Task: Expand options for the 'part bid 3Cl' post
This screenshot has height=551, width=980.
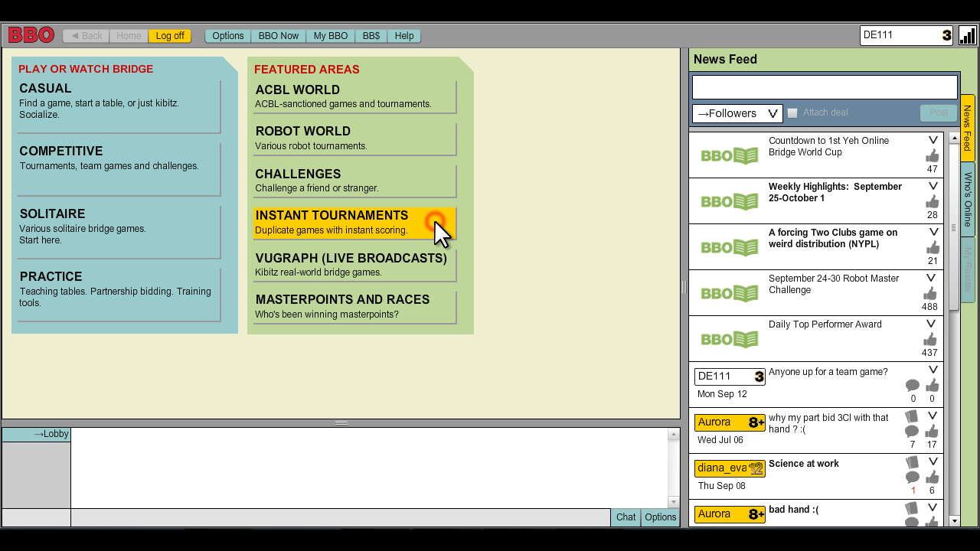Action: [x=933, y=416]
